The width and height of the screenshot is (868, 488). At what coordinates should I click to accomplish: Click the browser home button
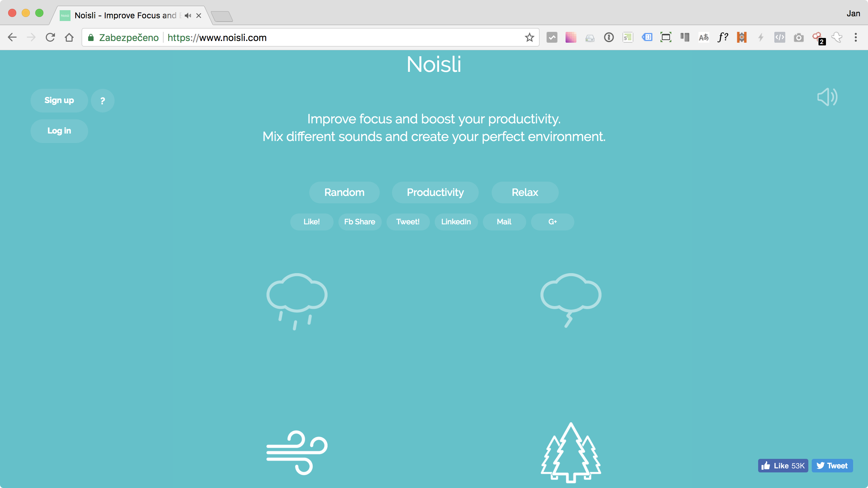pyautogui.click(x=69, y=37)
